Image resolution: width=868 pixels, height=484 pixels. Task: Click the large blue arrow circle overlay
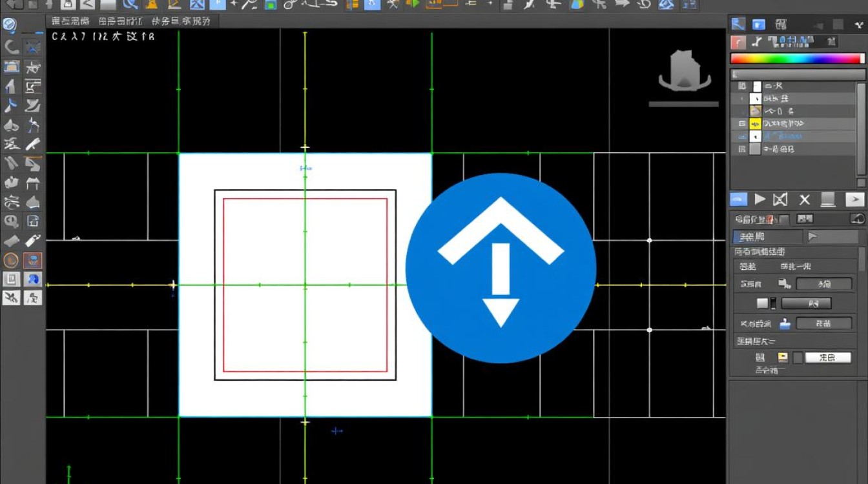click(x=501, y=268)
